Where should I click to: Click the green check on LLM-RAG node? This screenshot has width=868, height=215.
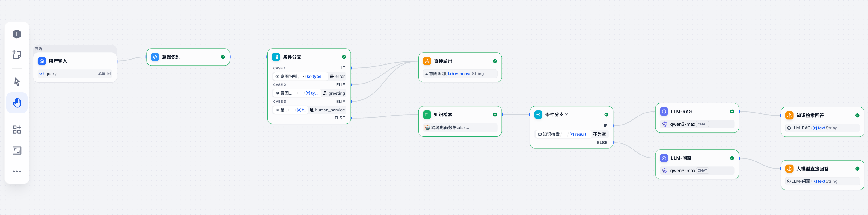tap(732, 111)
